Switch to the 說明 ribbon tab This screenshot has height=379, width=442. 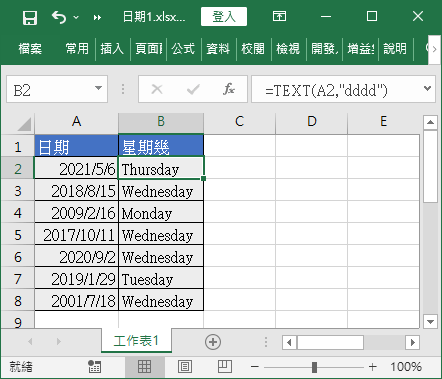[395, 49]
